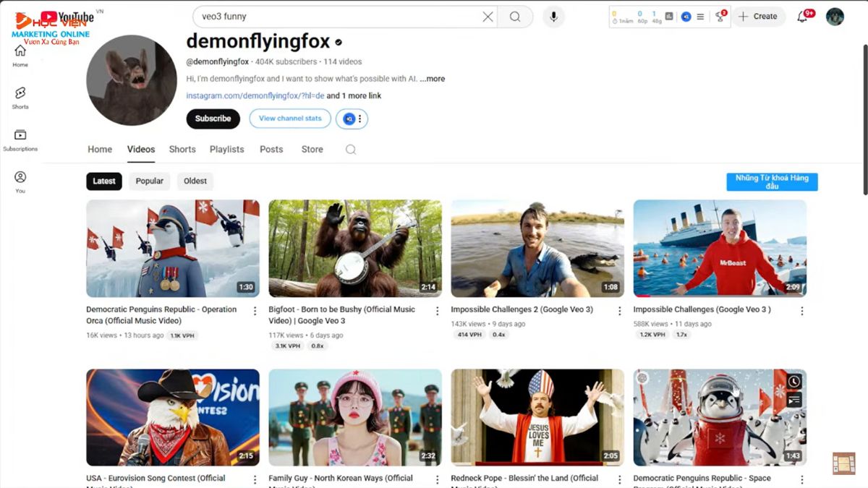Switch to the Store tab
This screenshot has height=488, width=868.
[x=312, y=150]
